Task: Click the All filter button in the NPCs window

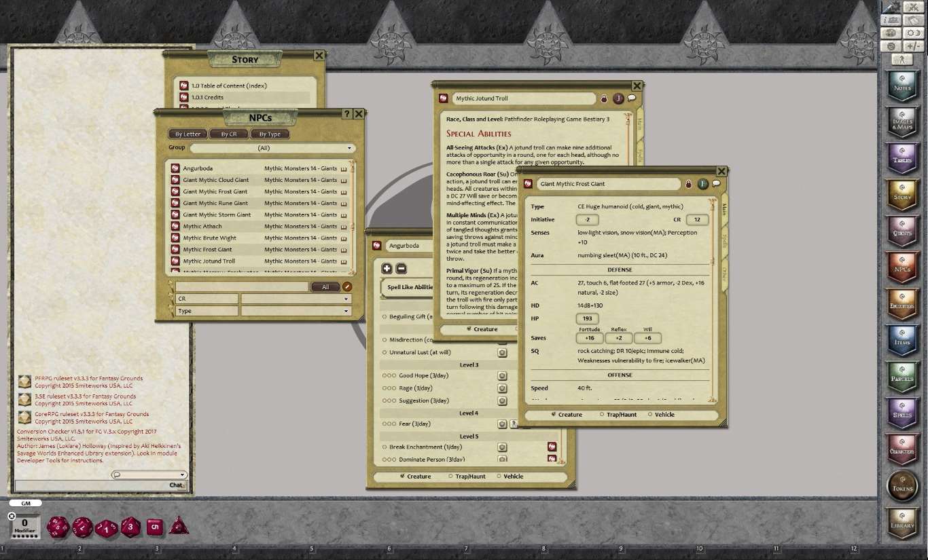Action: (x=326, y=286)
